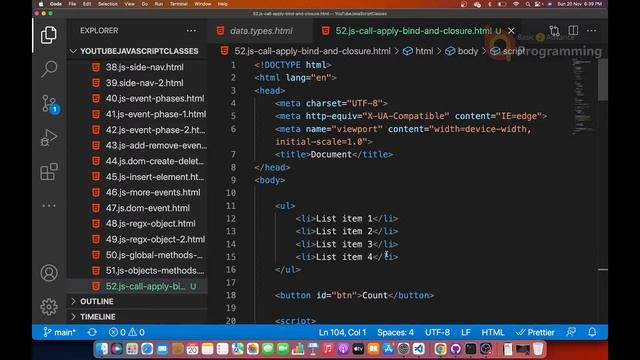Open Trash in the Dock
The height and width of the screenshot is (360, 640).
(x=538, y=349)
